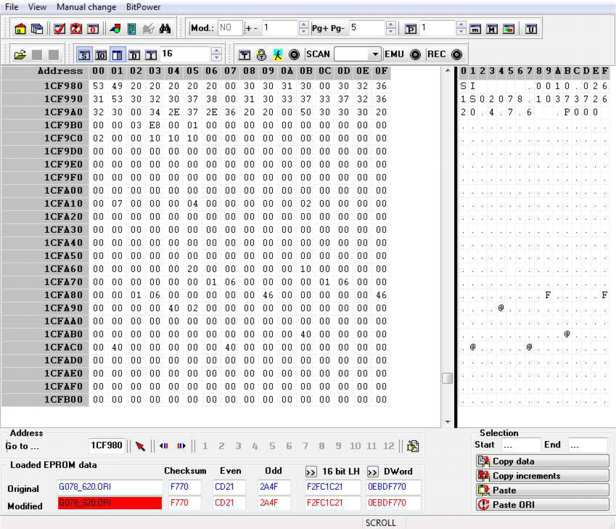616x529 pixels.
Task: Click the red cursor arrow beside Go to
Action: tap(140, 446)
